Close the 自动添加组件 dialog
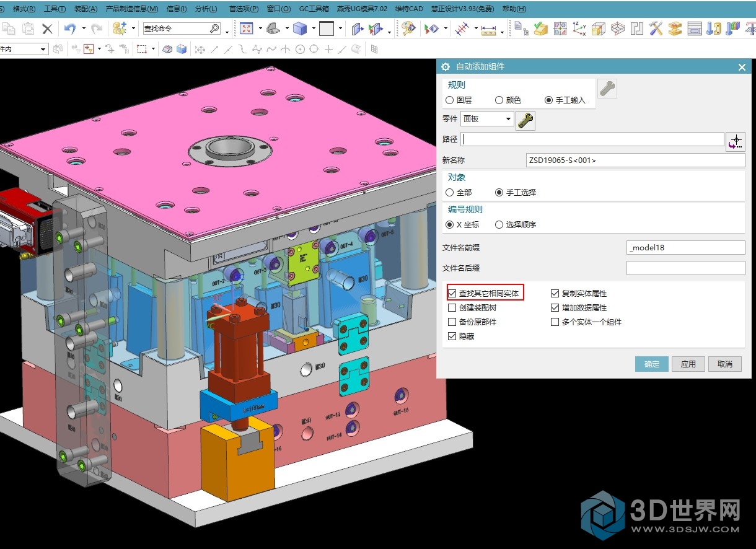 coord(742,67)
